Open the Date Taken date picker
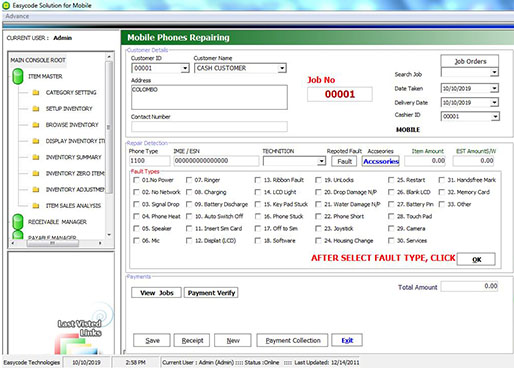 [x=494, y=88]
